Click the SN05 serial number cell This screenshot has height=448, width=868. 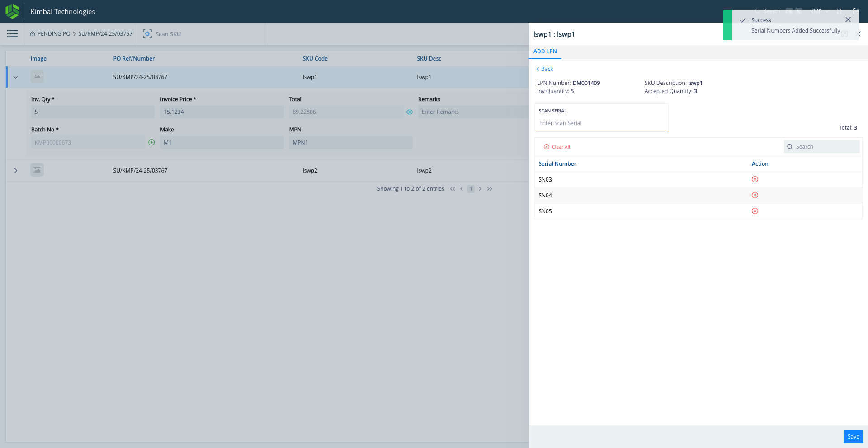pos(545,211)
